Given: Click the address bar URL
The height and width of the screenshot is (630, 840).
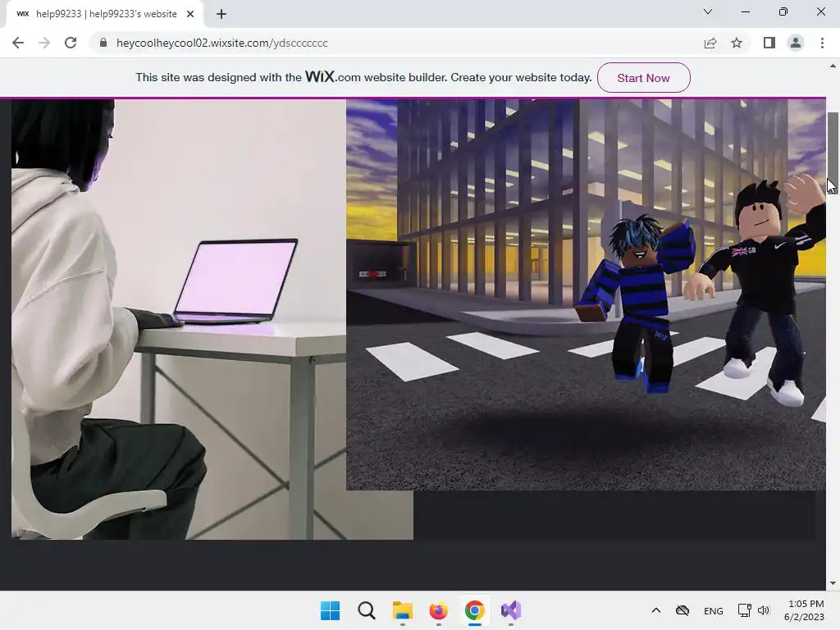Looking at the screenshot, I should point(221,43).
